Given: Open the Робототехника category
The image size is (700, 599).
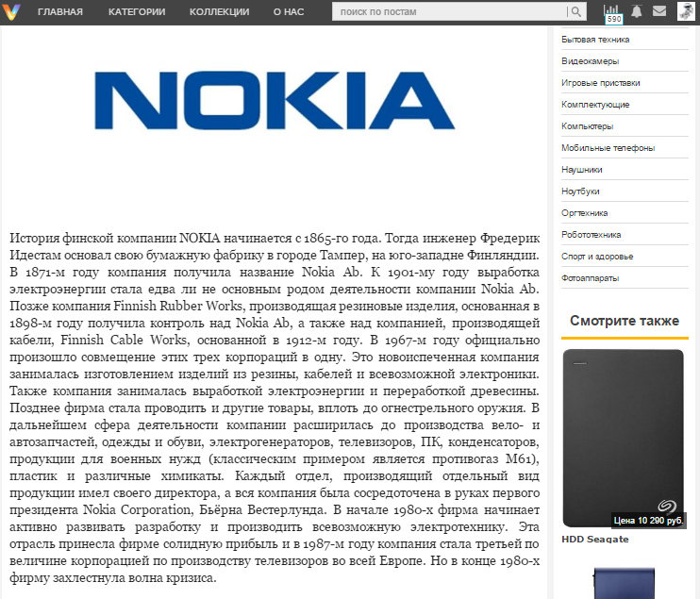Looking at the screenshot, I should [592, 235].
